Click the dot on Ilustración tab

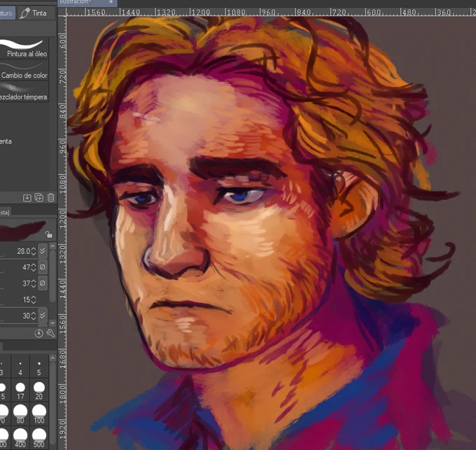(111, 2)
